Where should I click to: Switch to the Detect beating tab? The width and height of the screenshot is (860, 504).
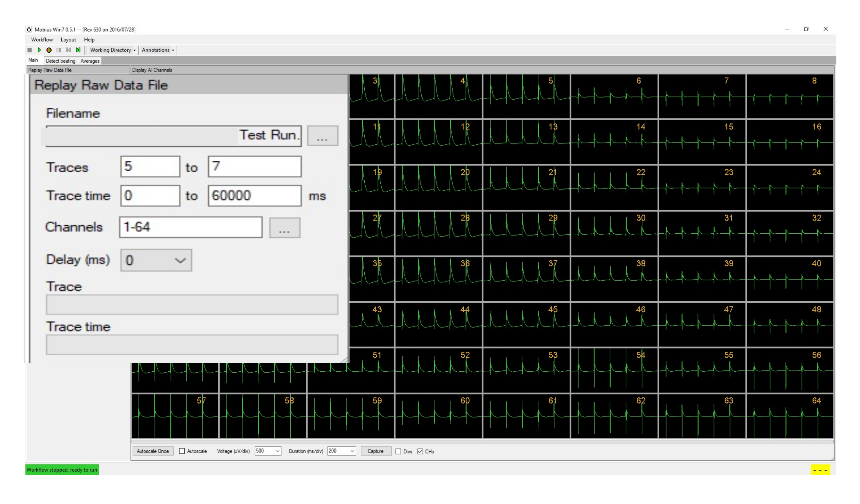pyautogui.click(x=60, y=61)
